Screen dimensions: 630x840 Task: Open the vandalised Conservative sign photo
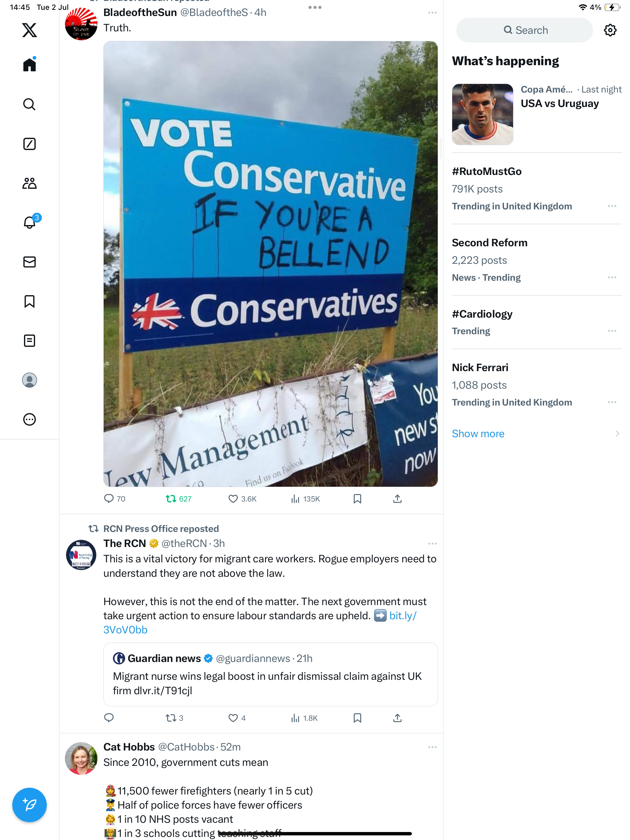pyautogui.click(x=270, y=264)
